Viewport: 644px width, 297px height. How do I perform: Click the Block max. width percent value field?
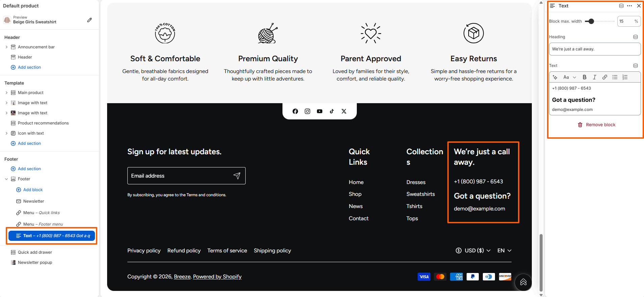(629, 21)
